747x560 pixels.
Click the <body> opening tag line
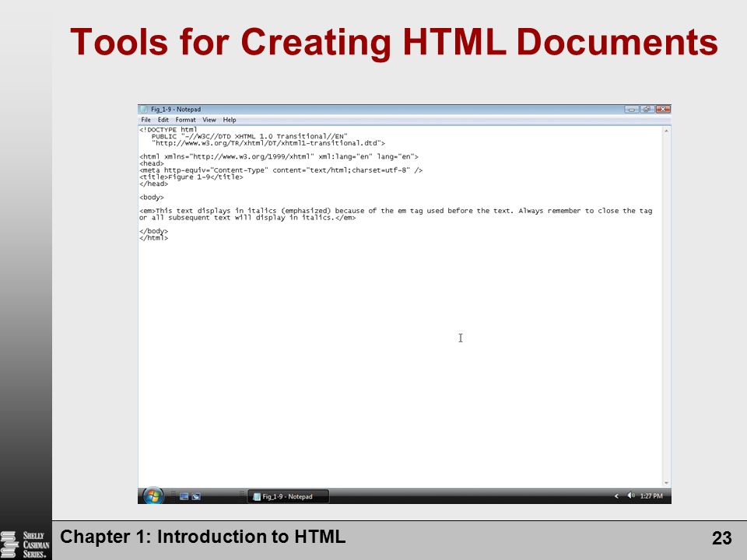coord(152,197)
